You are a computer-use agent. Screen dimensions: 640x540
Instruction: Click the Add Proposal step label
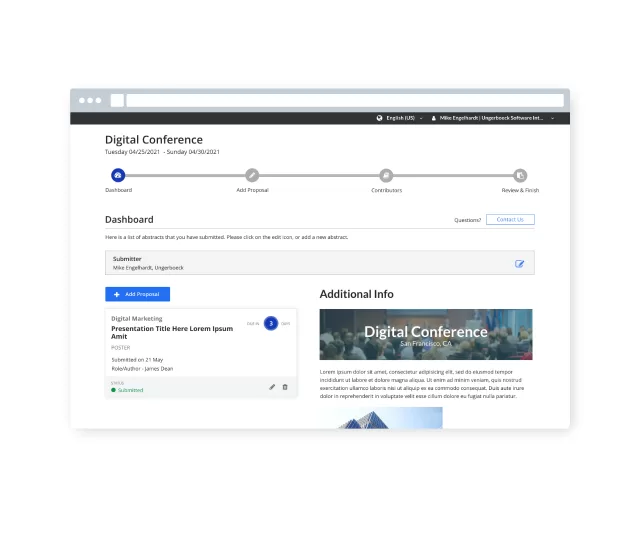(x=252, y=190)
